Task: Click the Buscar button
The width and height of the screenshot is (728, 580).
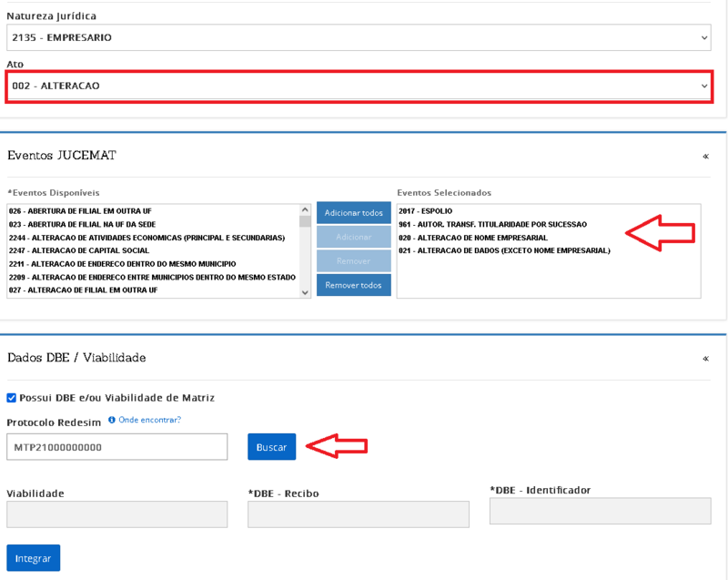Action: tap(271, 447)
